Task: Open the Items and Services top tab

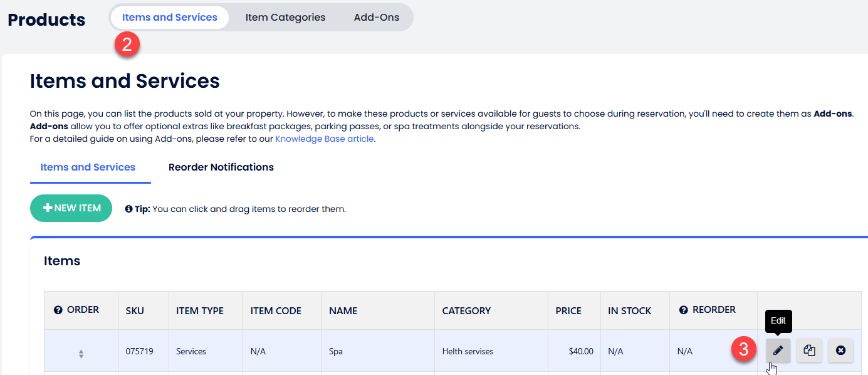Action: [x=169, y=18]
